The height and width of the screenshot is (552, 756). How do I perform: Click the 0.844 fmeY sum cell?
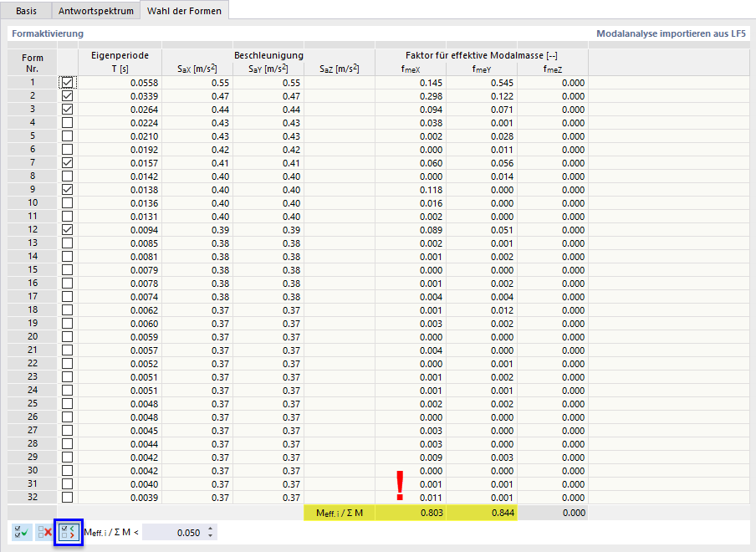coord(482,513)
